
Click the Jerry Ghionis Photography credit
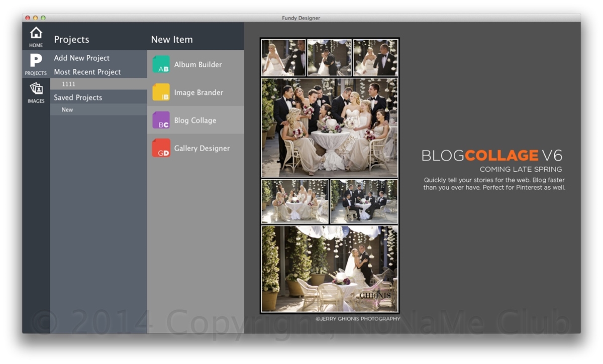[358, 319]
